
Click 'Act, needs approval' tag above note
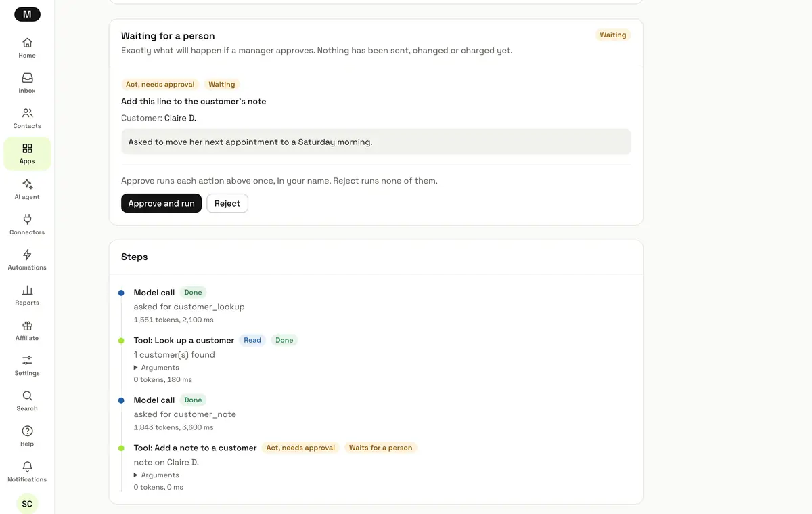pyautogui.click(x=160, y=85)
